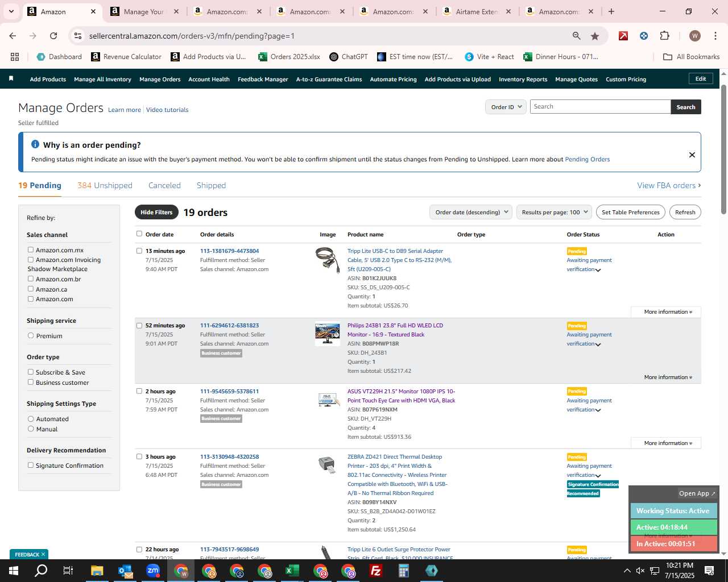This screenshot has width=728, height=582.
Task: Open the extensions puzzle icon
Action: (x=664, y=36)
